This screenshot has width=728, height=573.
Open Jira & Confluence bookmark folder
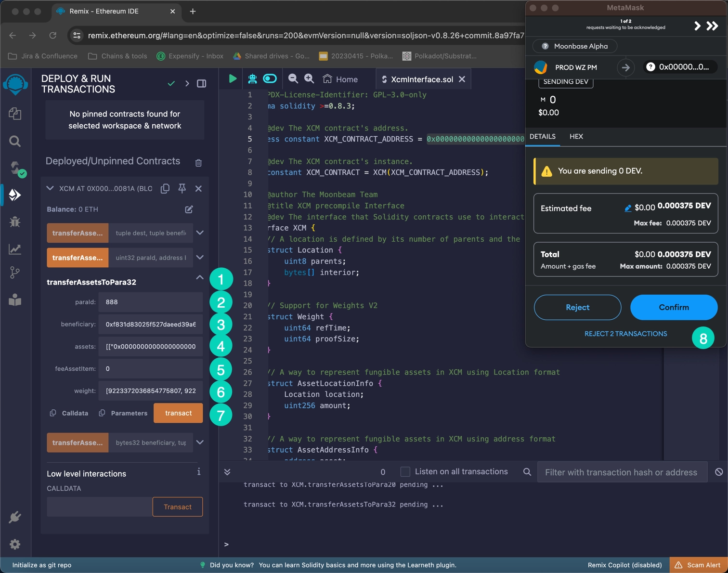pos(43,56)
